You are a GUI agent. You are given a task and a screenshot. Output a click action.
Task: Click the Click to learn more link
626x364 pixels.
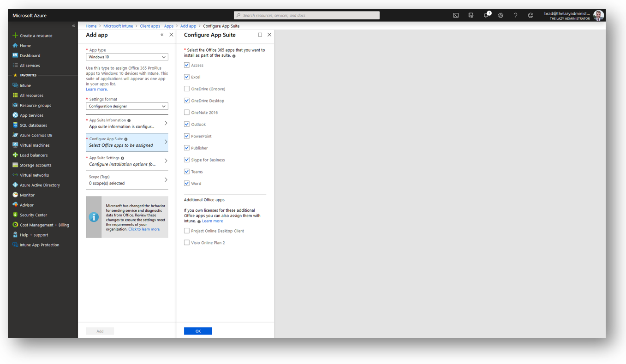[144, 229]
